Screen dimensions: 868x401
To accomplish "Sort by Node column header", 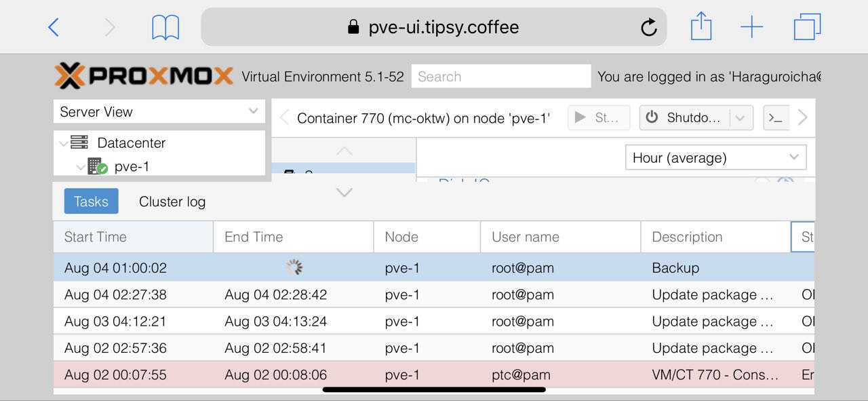I will point(427,237).
